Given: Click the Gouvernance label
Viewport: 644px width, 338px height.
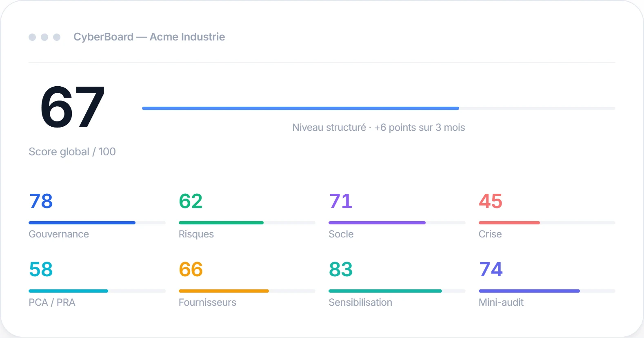Looking at the screenshot, I should tap(59, 234).
